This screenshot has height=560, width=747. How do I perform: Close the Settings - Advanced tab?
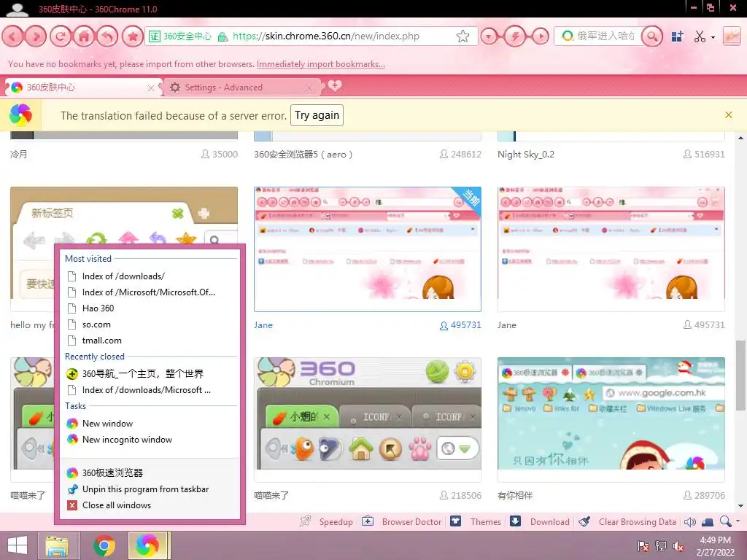(309, 88)
